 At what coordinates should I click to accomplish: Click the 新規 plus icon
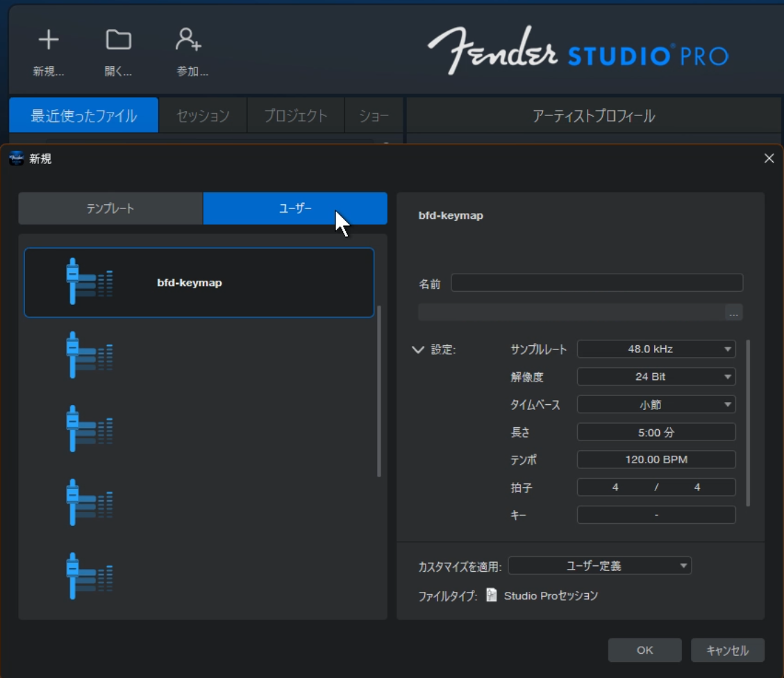click(x=48, y=41)
